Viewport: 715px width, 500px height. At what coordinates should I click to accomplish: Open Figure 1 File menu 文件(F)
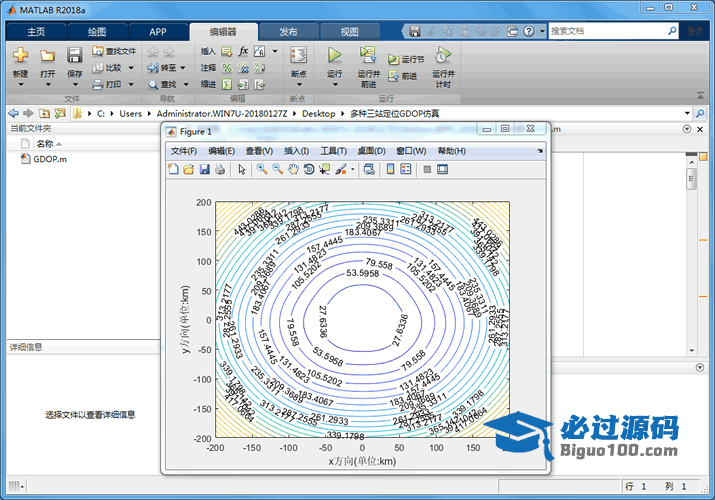pos(184,151)
